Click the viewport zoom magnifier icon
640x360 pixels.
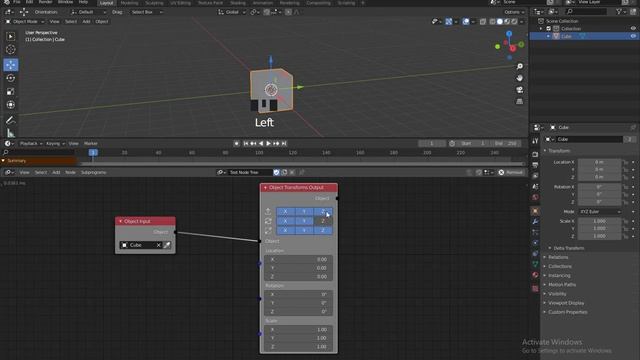click(x=520, y=66)
